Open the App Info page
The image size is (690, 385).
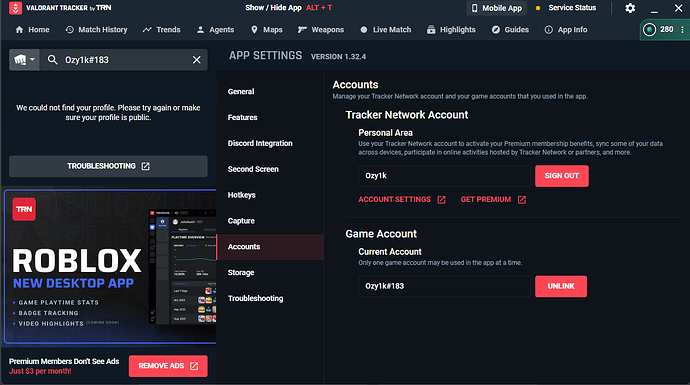coord(566,29)
